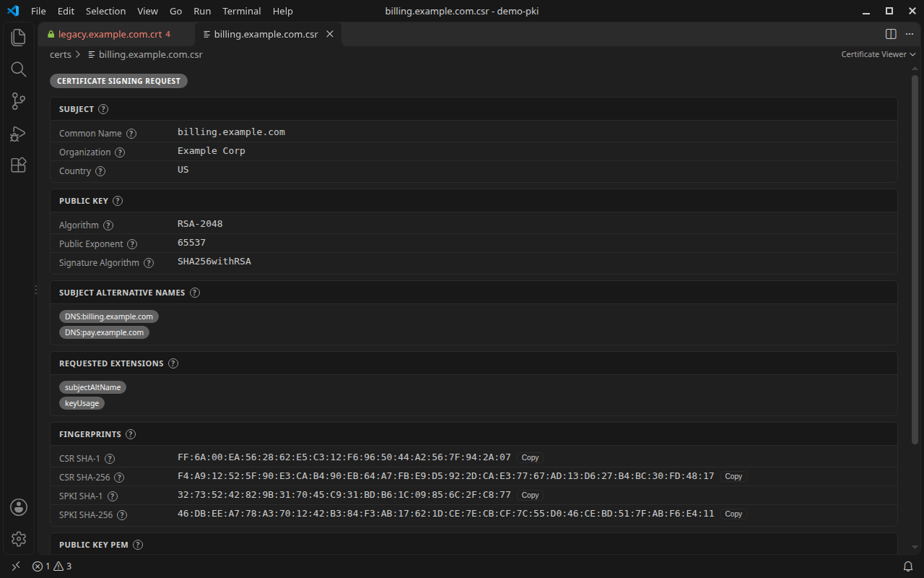Click billing.example.com.csr breadcrumb item

[145, 54]
